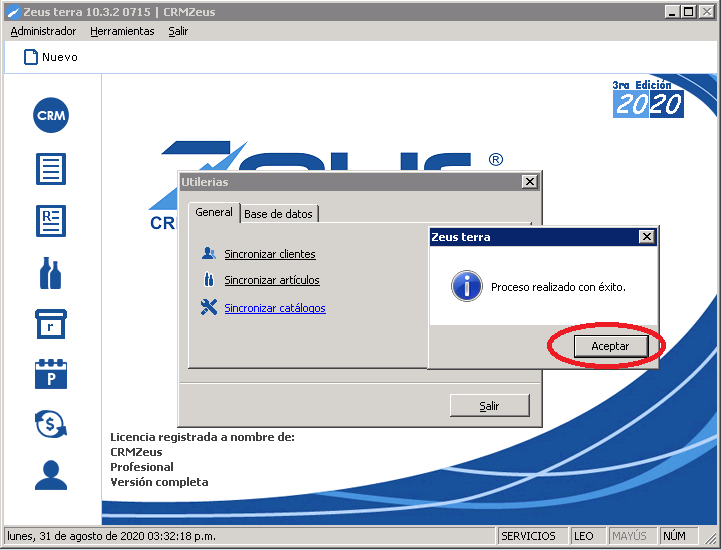Close the Zeus terra message dialog
721x550 pixels.
point(647,237)
